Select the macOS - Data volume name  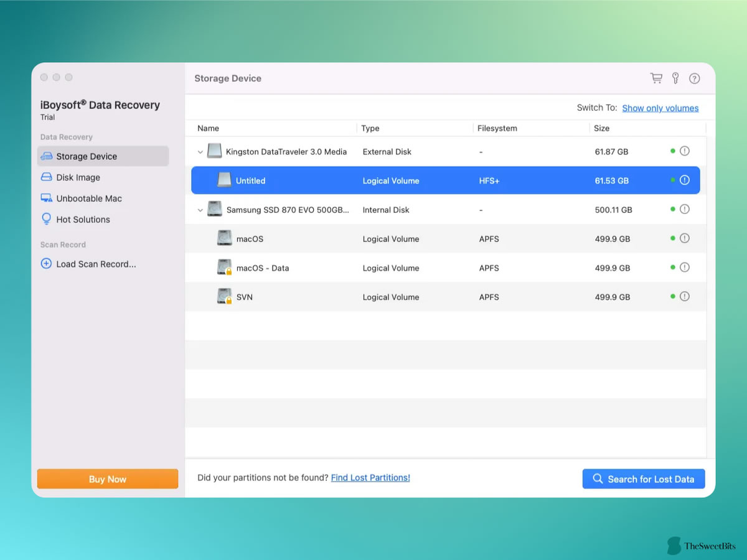click(x=263, y=268)
